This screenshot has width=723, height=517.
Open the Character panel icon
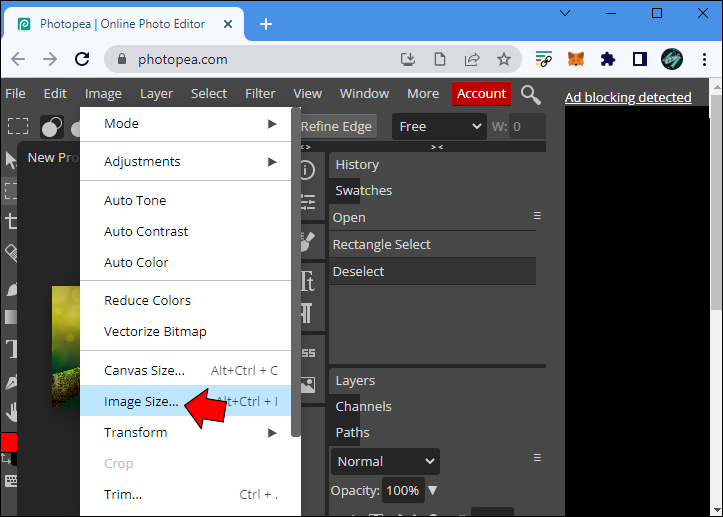tap(307, 279)
